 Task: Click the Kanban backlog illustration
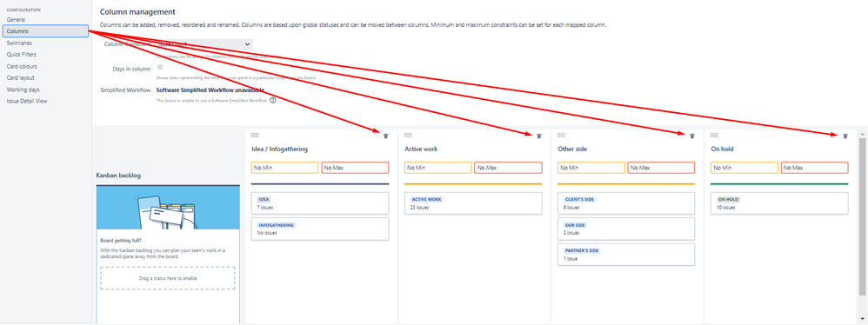point(168,208)
